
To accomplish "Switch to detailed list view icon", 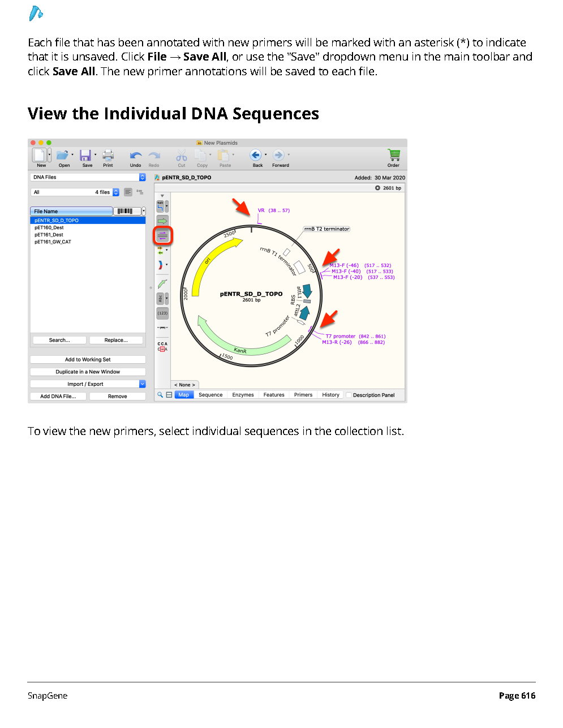I will point(140,192).
